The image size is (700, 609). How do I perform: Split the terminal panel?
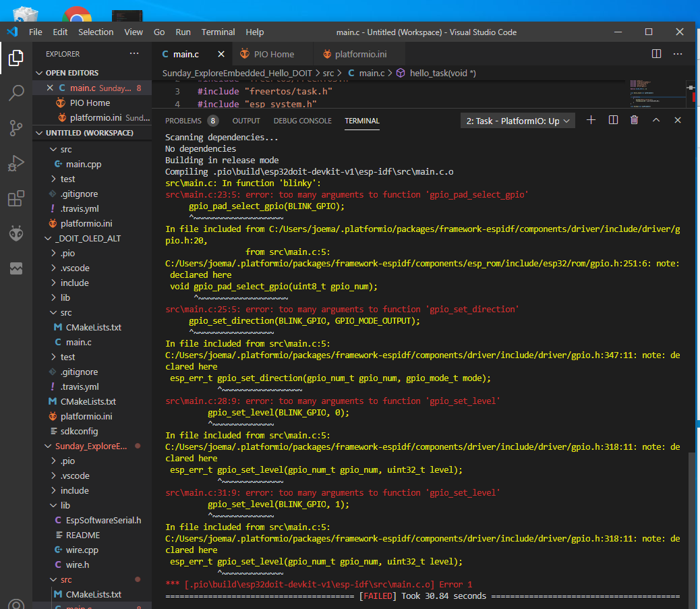pos(613,120)
